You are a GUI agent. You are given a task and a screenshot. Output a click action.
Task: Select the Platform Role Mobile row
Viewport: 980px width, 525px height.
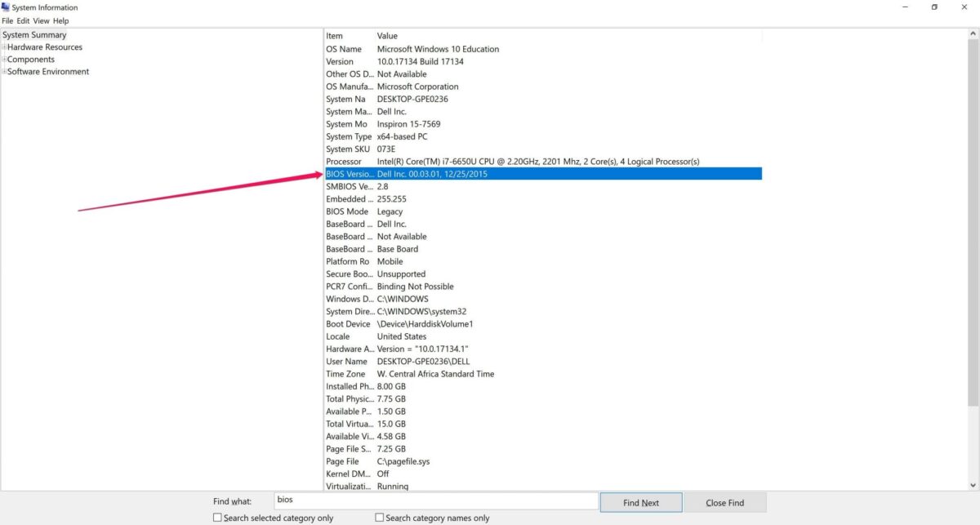[x=543, y=261]
